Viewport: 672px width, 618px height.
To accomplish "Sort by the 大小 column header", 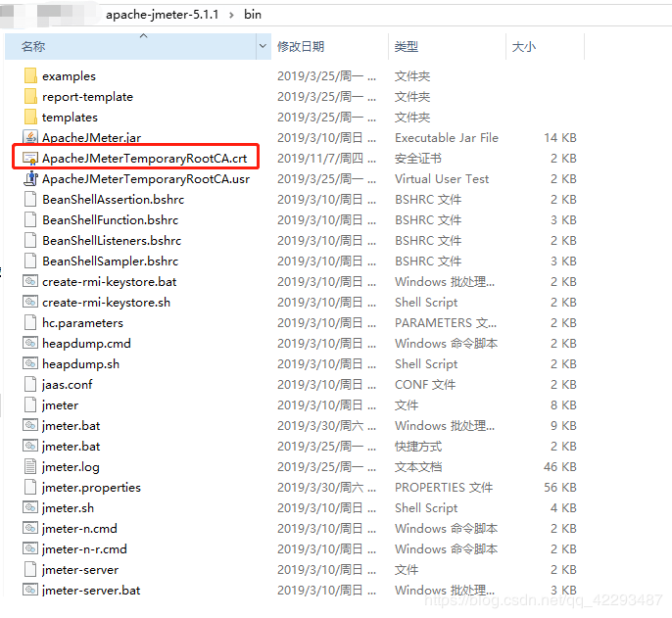I will 545,46.
